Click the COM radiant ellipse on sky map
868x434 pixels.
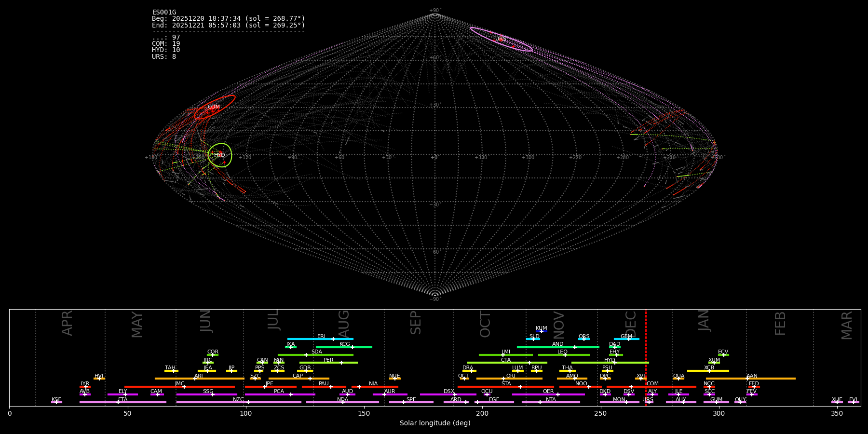click(215, 107)
